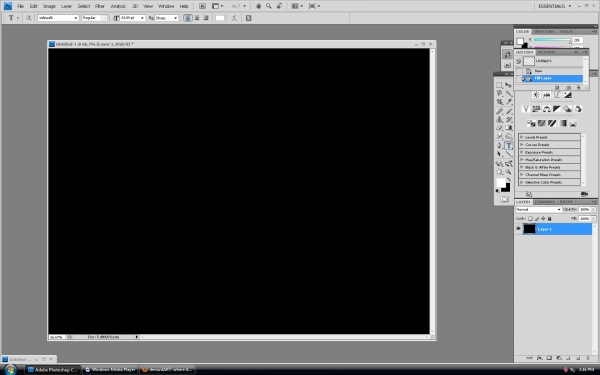The image size is (600, 375).
Task: Add an Exposure adjustment
Action: tap(567, 95)
